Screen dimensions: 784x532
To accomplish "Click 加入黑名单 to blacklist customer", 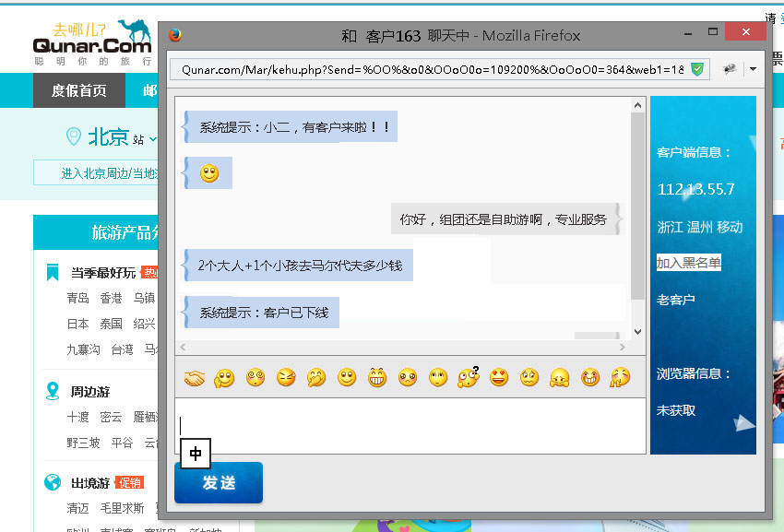I will click(688, 263).
